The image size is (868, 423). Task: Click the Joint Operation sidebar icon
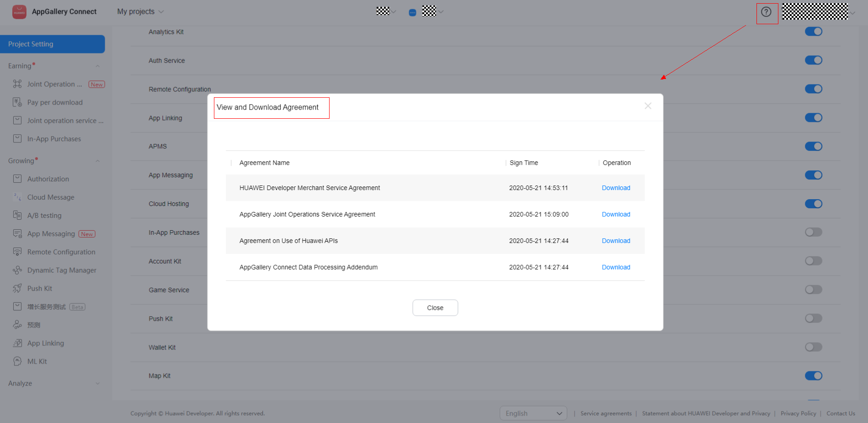(17, 84)
